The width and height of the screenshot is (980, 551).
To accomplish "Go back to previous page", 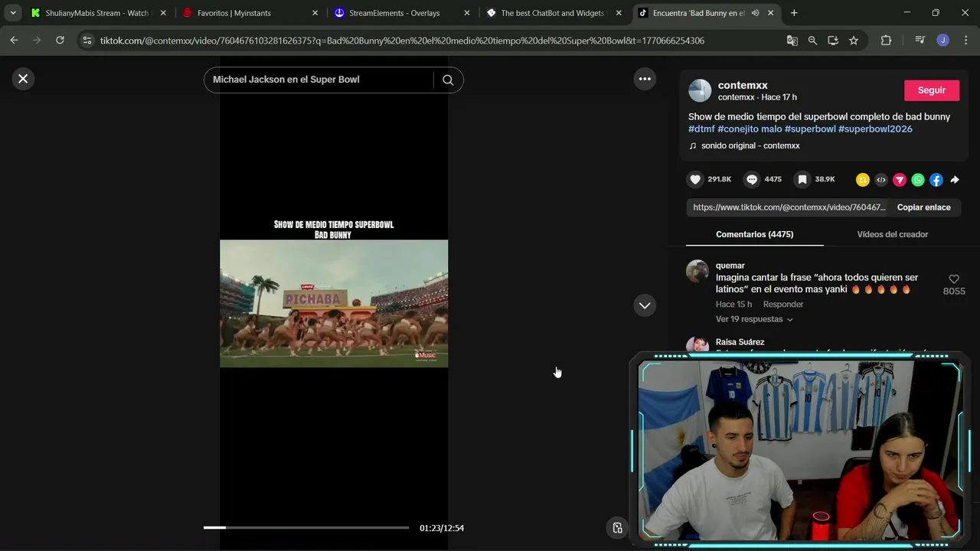I will tap(14, 41).
